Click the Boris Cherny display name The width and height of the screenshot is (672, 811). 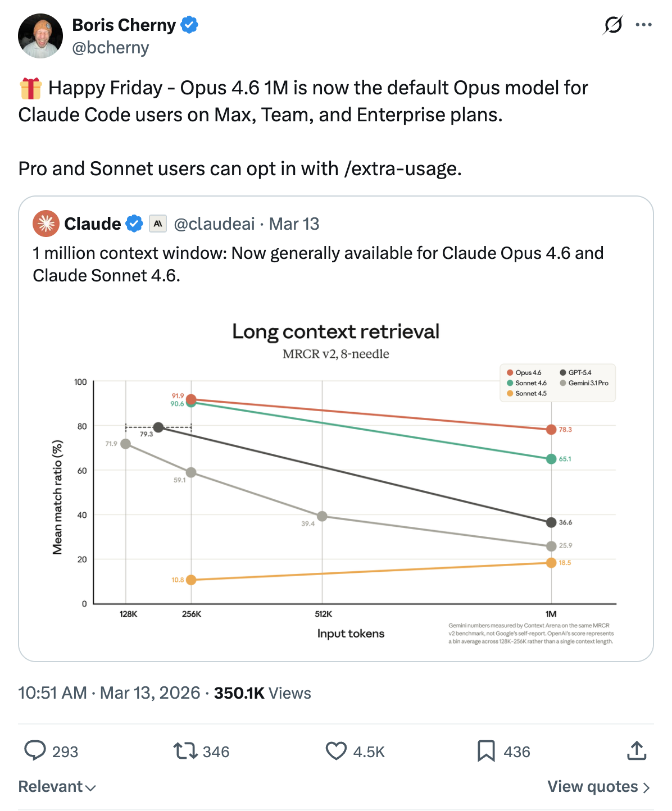(x=124, y=25)
